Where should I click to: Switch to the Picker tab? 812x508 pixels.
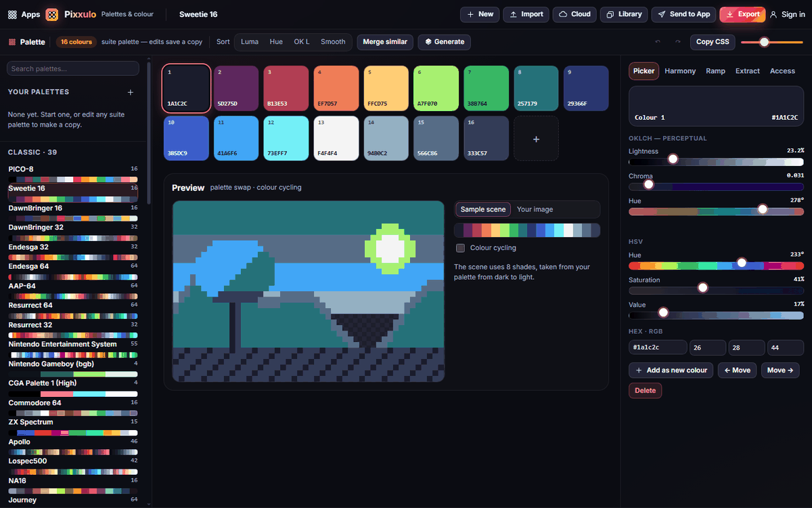tap(644, 71)
